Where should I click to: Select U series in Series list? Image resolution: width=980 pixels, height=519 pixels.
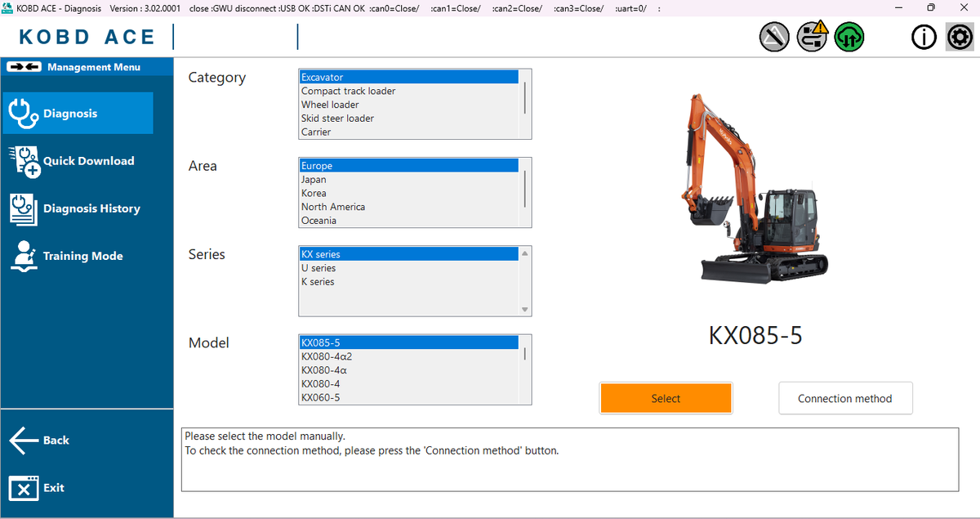coord(409,268)
